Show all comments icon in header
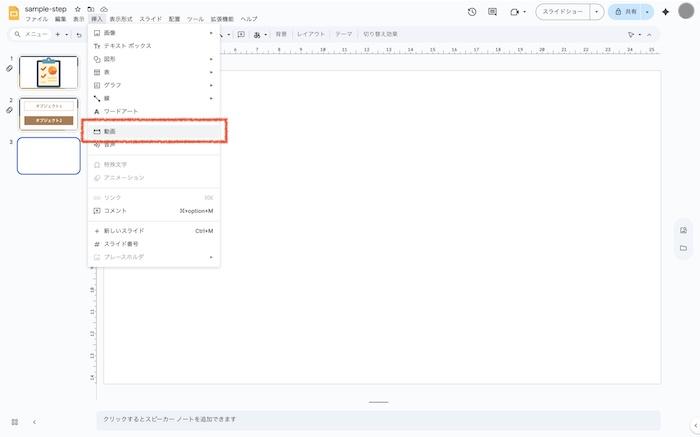700x437 pixels. (x=492, y=12)
